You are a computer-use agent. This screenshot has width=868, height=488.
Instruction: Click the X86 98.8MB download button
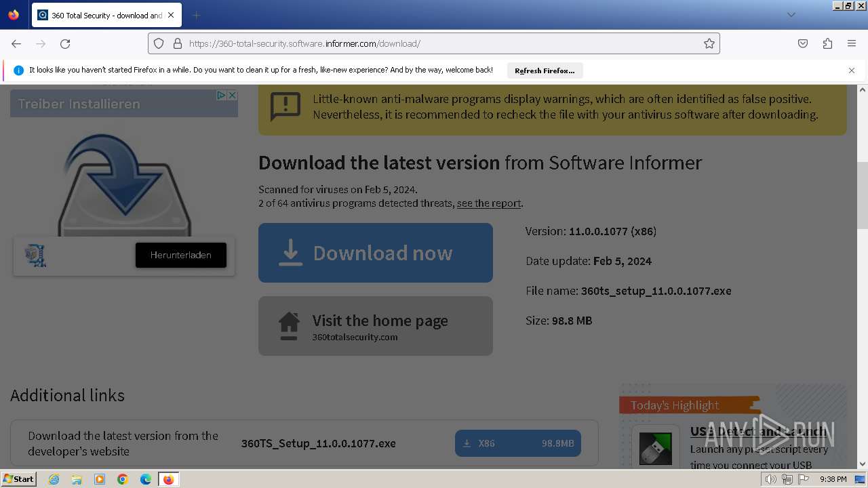(518, 443)
